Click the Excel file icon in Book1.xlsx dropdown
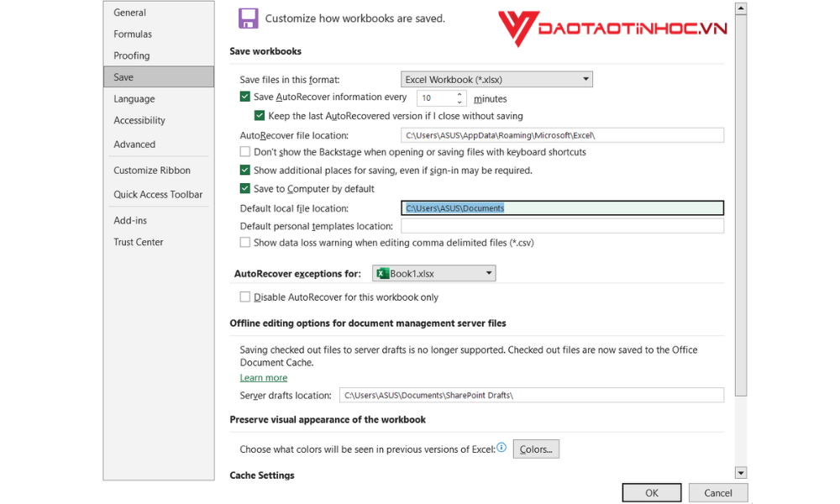 pyautogui.click(x=382, y=273)
